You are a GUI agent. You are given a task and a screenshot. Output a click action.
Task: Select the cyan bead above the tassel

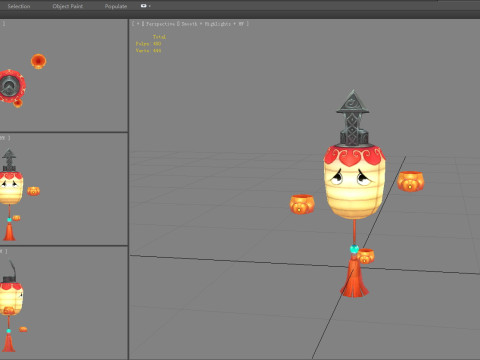pyautogui.click(x=354, y=249)
